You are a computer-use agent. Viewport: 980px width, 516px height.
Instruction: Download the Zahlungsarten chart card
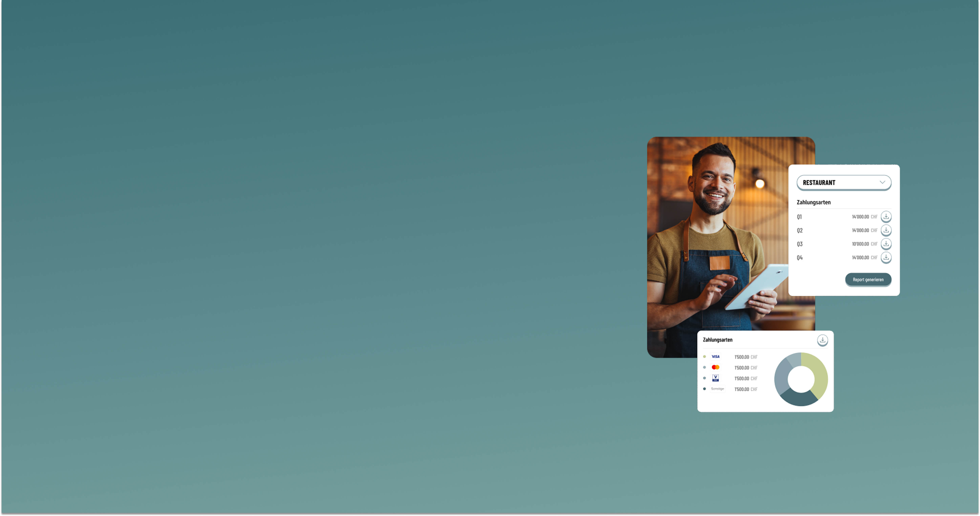[822, 340]
